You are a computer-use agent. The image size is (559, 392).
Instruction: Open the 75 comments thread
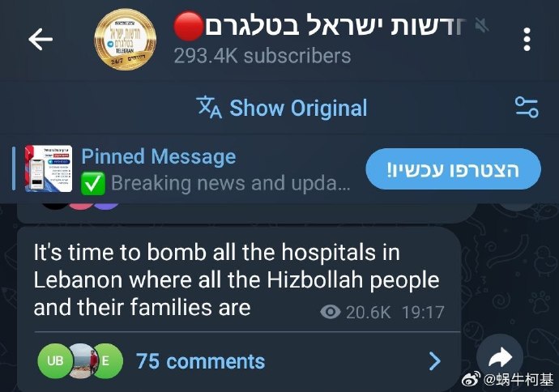click(x=200, y=361)
